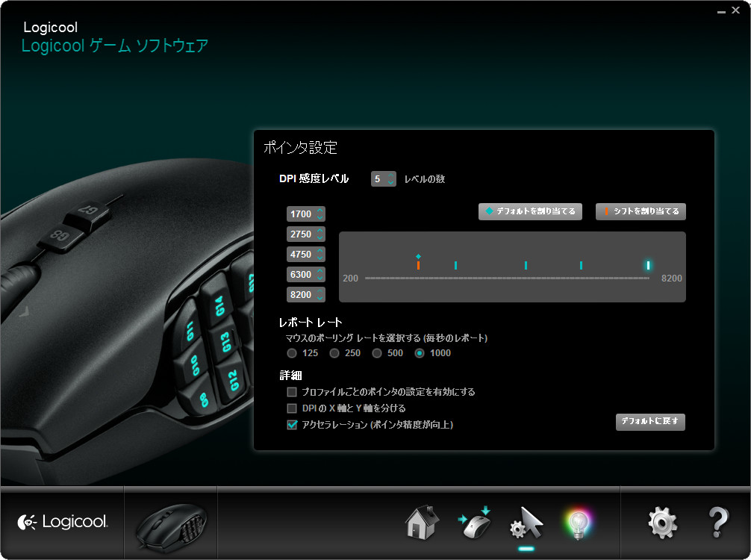The image size is (751, 560).
Task: Click the G9 side button on mouse
Action: [203, 399]
